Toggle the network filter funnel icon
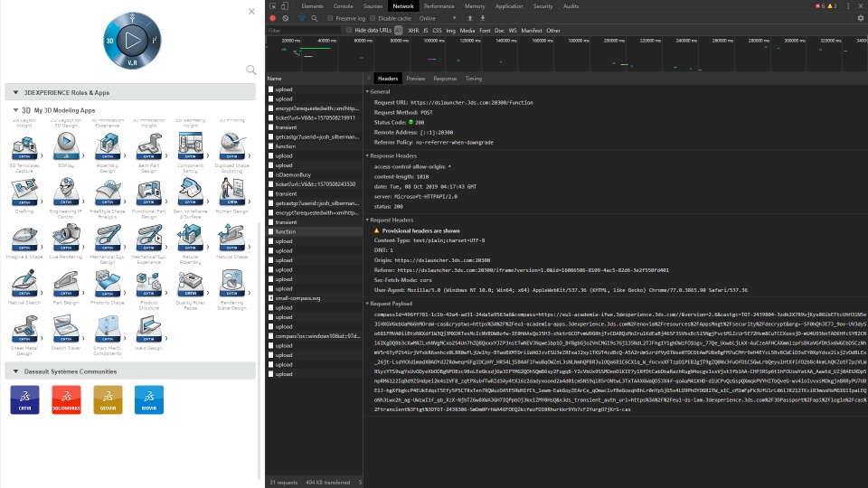This screenshot has height=488, width=868. 302,18
